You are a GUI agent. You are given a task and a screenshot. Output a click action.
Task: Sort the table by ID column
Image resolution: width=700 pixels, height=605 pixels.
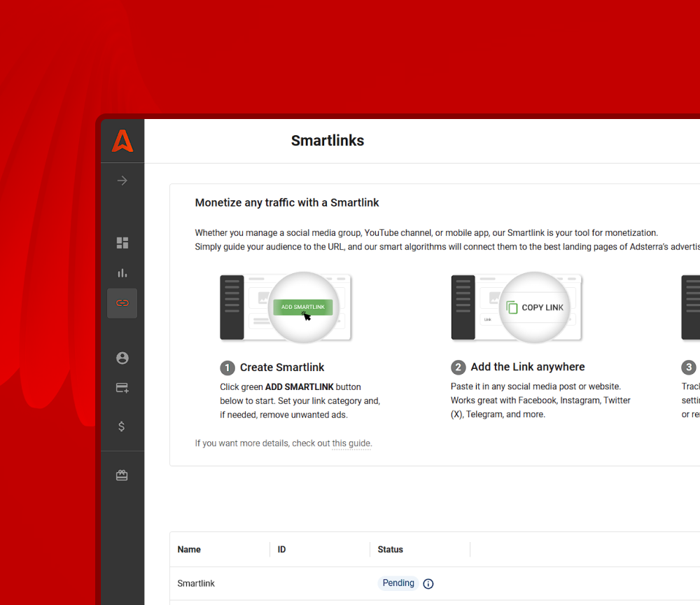[281, 549]
